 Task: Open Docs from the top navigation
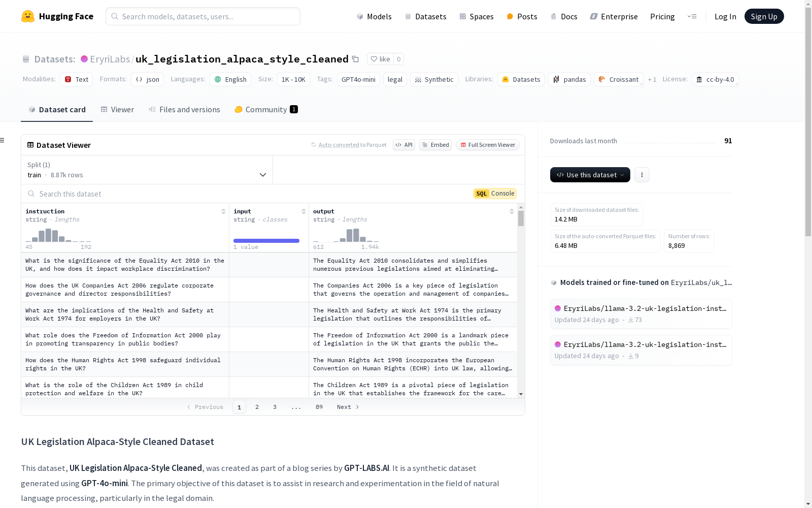pyautogui.click(x=564, y=16)
